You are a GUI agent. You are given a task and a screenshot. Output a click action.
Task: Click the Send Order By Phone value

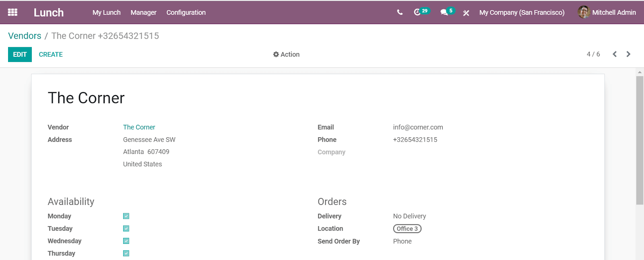pos(402,241)
